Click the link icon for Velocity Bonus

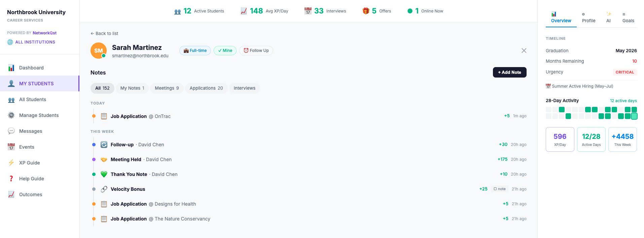click(x=104, y=189)
